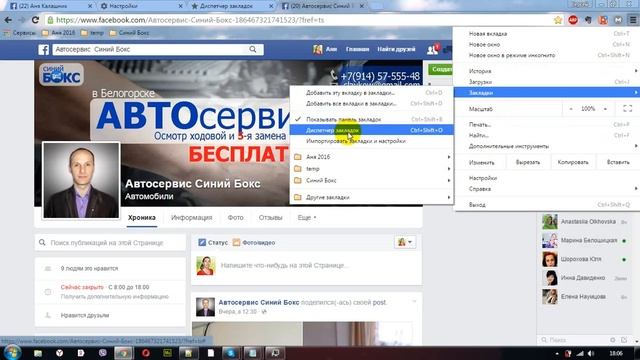Click the Вставить edit button
640x360 pixels.
coord(618,162)
